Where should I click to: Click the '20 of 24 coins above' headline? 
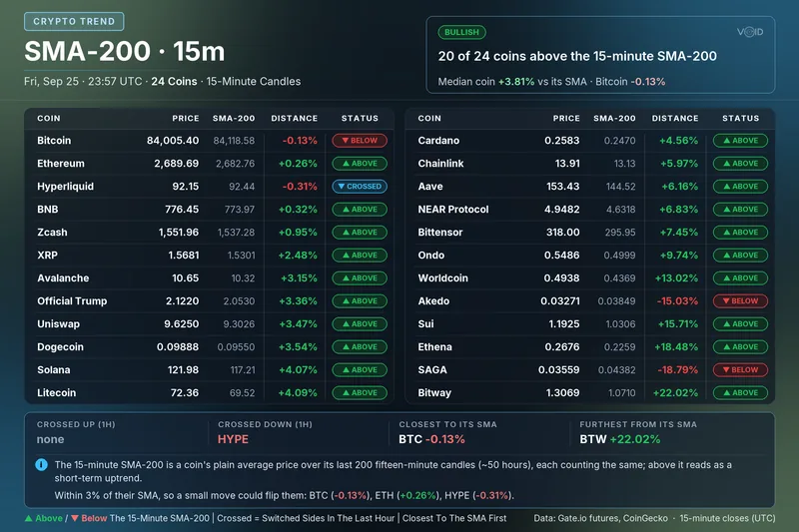point(577,56)
